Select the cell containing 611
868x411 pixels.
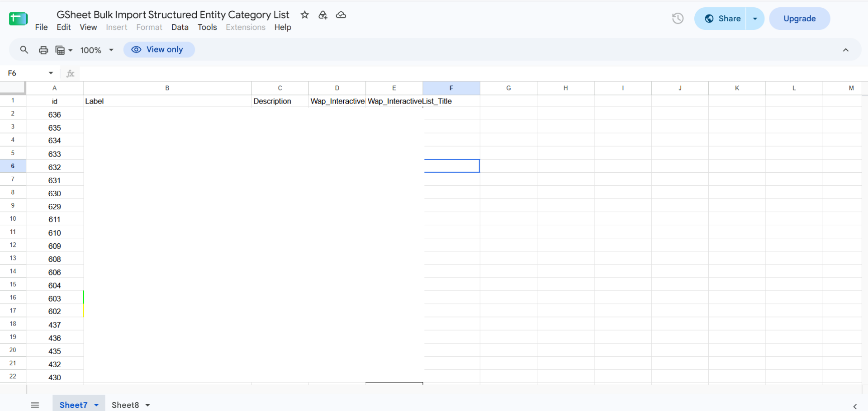[54, 219]
